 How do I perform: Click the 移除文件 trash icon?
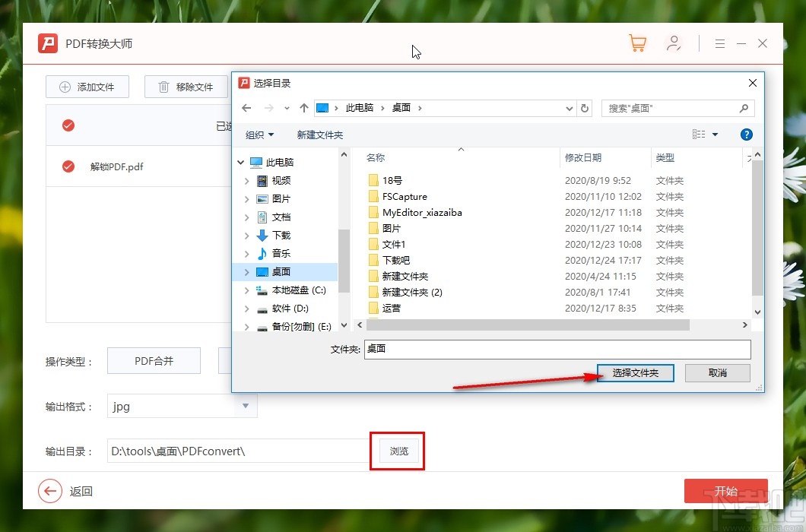pos(163,87)
